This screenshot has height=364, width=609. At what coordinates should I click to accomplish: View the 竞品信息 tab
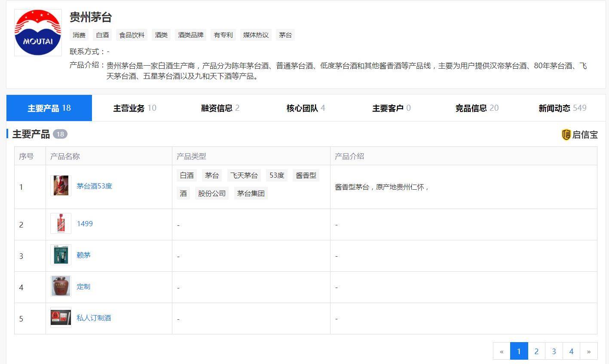(x=476, y=108)
